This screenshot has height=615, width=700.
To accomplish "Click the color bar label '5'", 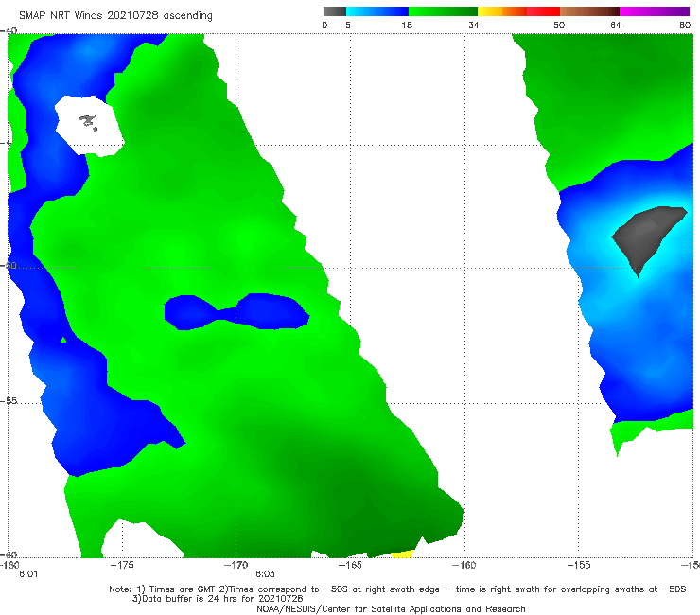I will [x=348, y=26].
